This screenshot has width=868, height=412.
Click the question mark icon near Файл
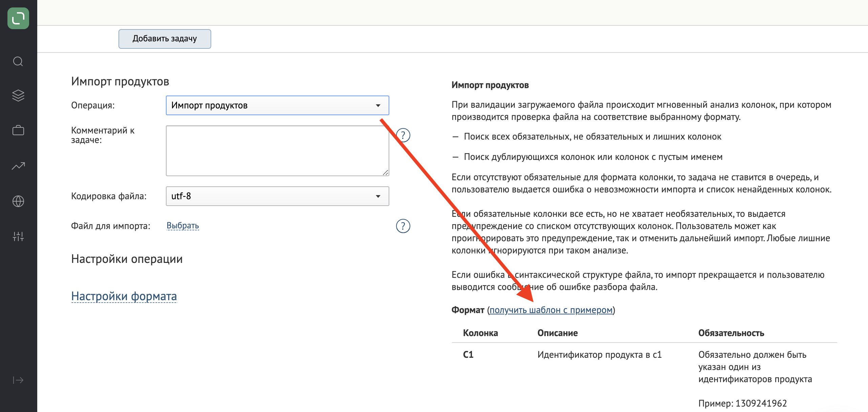[x=403, y=226]
